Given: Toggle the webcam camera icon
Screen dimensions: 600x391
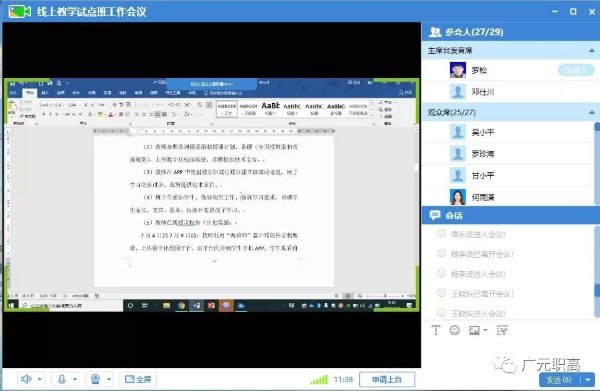Looking at the screenshot, I should pos(95,379).
